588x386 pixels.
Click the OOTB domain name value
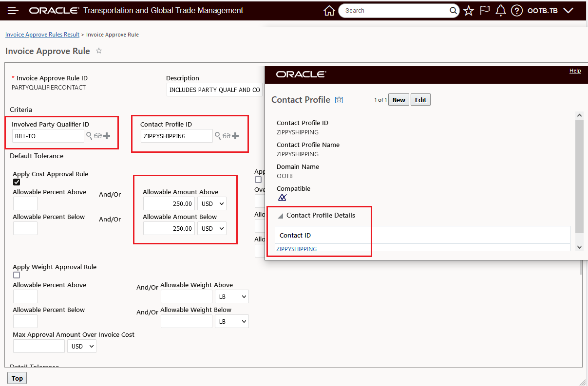285,176
